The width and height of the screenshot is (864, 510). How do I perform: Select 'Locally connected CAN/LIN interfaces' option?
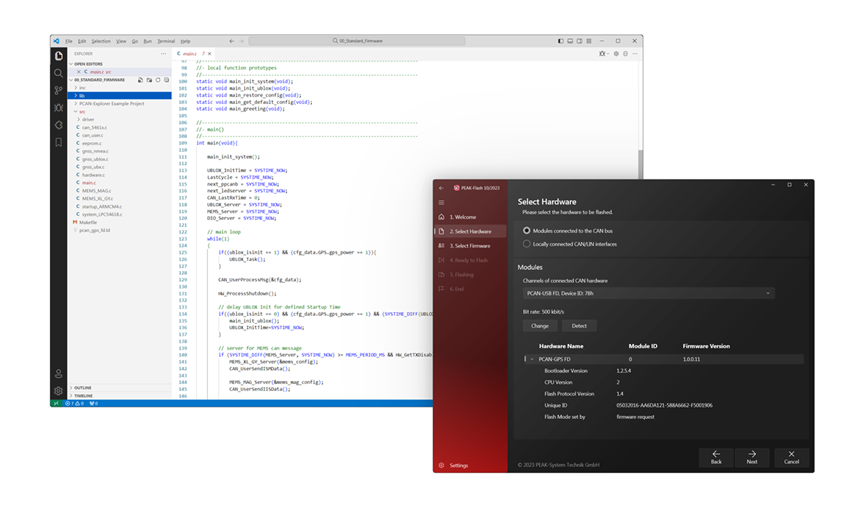[x=527, y=244]
